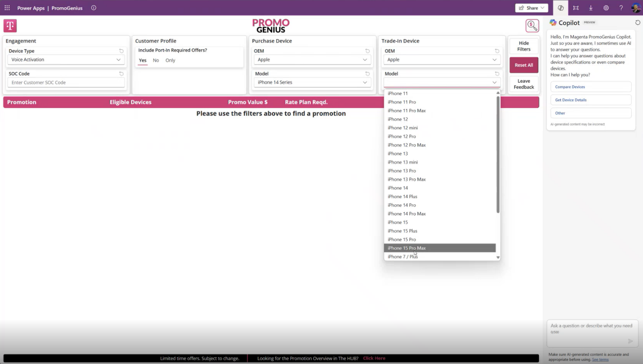
Task: Click the Reset All button
Action: click(x=524, y=65)
